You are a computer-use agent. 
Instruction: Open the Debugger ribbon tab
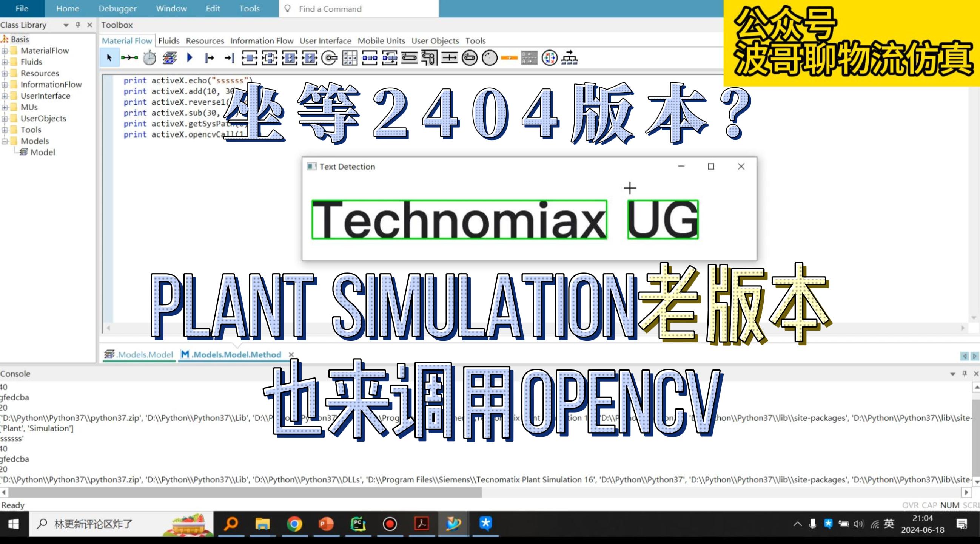click(117, 8)
